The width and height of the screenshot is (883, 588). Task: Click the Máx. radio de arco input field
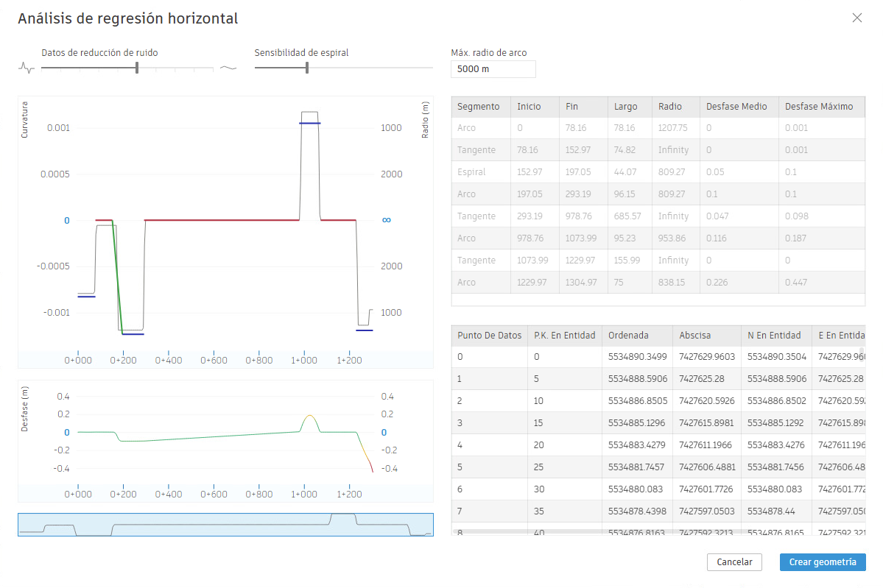click(493, 68)
